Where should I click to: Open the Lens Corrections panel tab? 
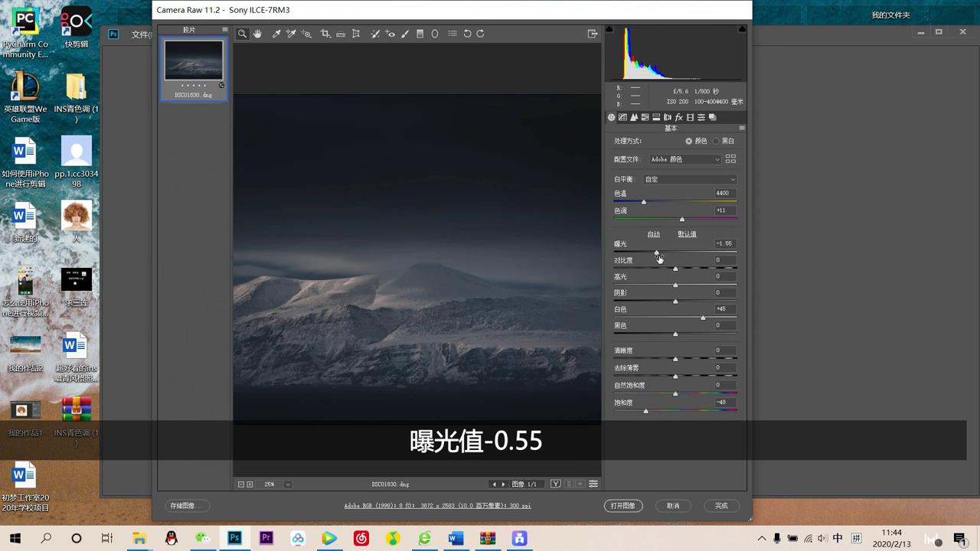tap(668, 117)
